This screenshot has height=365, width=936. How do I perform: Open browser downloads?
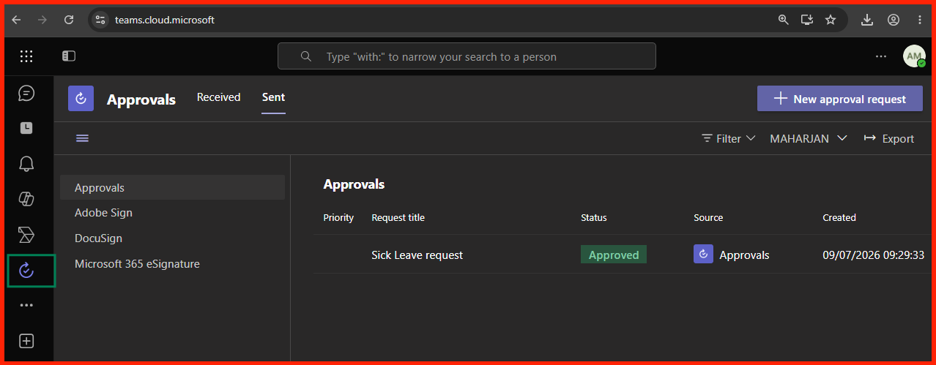867,20
